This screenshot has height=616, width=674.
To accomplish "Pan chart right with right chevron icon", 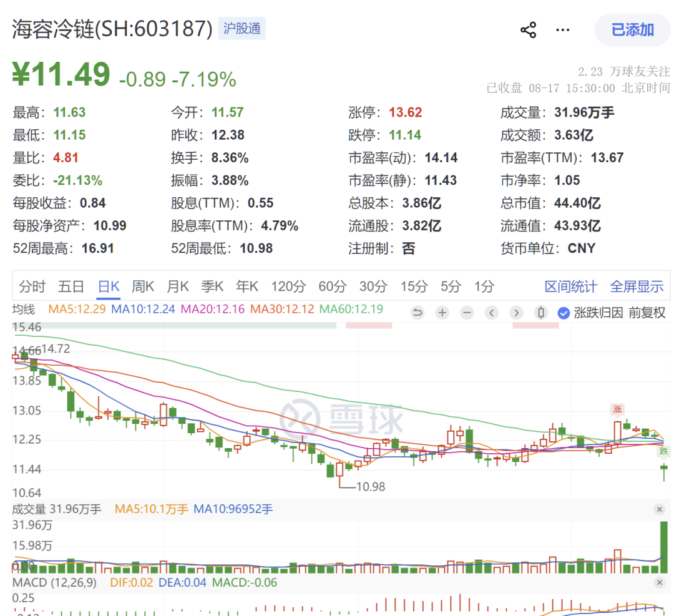I will click(517, 313).
